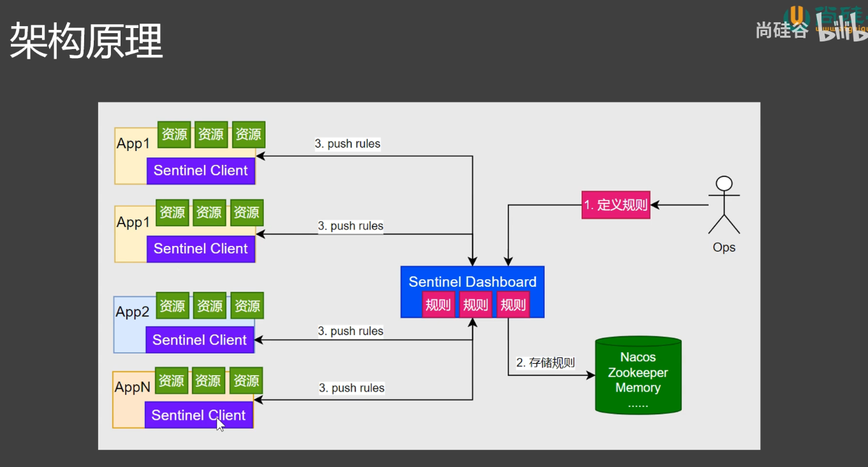Click the Nacos text in the cylinder

point(638,357)
